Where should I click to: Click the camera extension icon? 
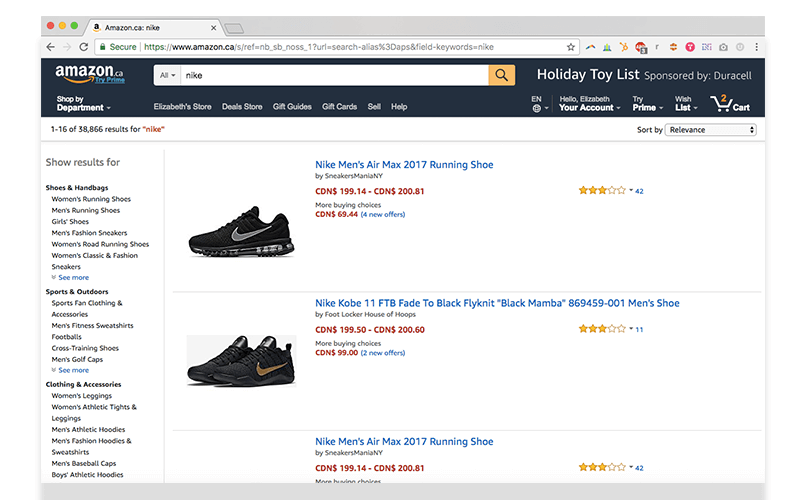[x=723, y=47]
